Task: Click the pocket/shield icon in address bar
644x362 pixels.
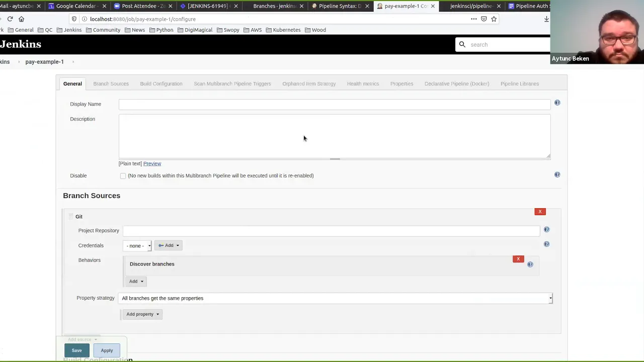Action: pos(484,19)
